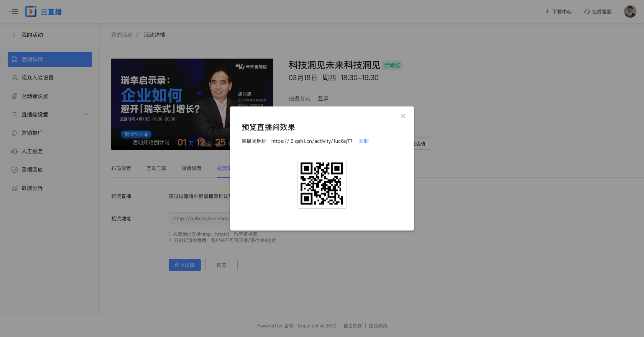Screen dimensions: 644x337
Task: Click 预览直播间效果 dialog title
Action: 268,127
